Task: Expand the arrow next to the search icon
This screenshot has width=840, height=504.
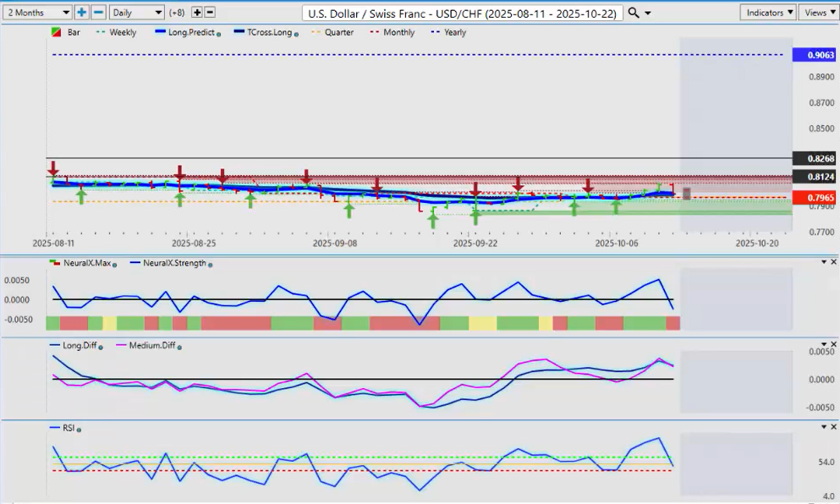Action: tap(649, 13)
